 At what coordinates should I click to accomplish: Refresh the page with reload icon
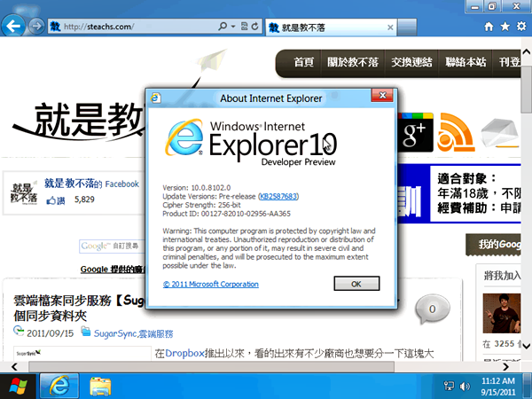click(254, 26)
